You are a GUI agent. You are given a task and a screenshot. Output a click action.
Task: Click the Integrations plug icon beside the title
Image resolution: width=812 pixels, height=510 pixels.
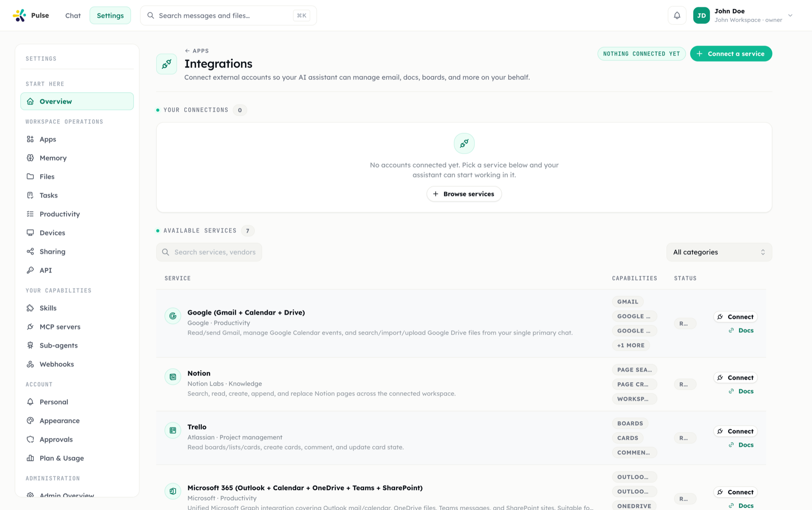pos(167,64)
